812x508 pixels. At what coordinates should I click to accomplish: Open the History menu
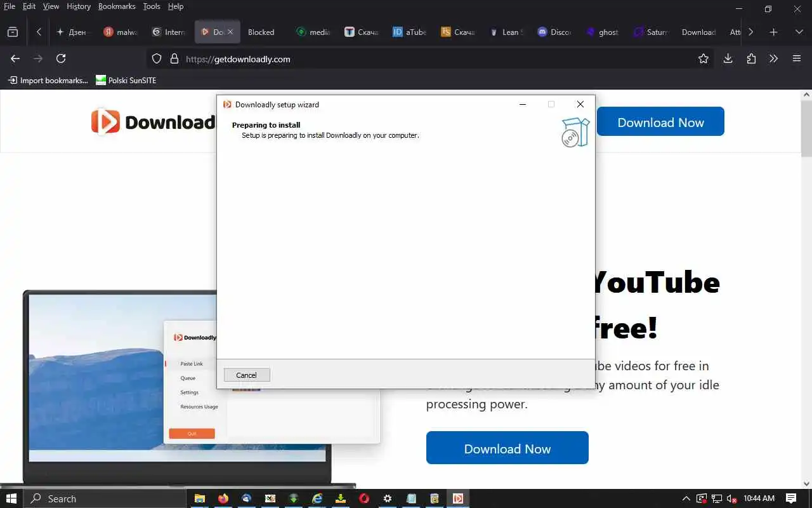click(x=79, y=6)
